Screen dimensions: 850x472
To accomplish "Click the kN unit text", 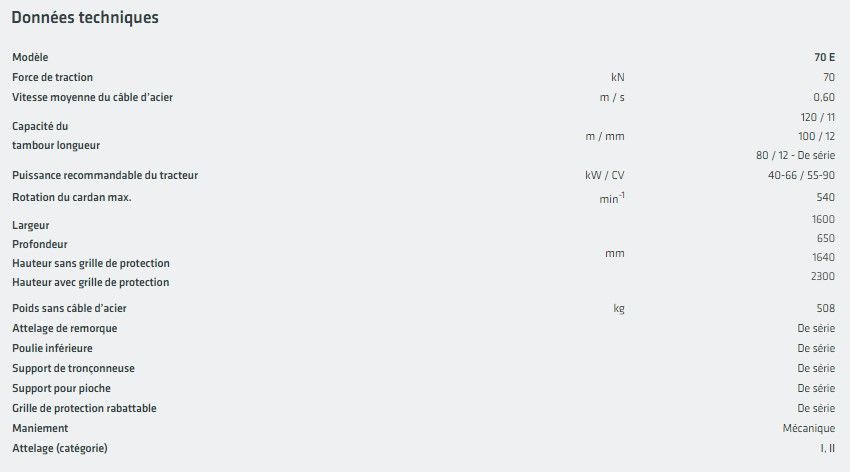I will pyautogui.click(x=617, y=77).
